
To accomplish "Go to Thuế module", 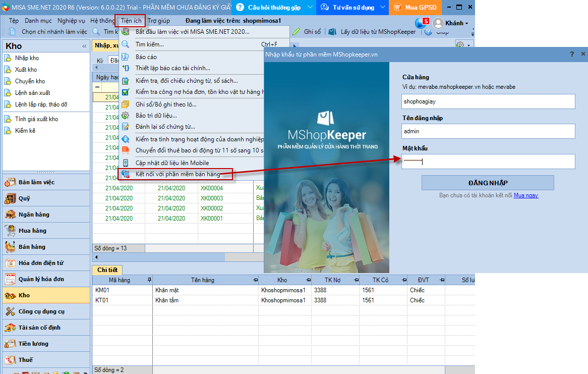I will pyautogui.click(x=46, y=360).
